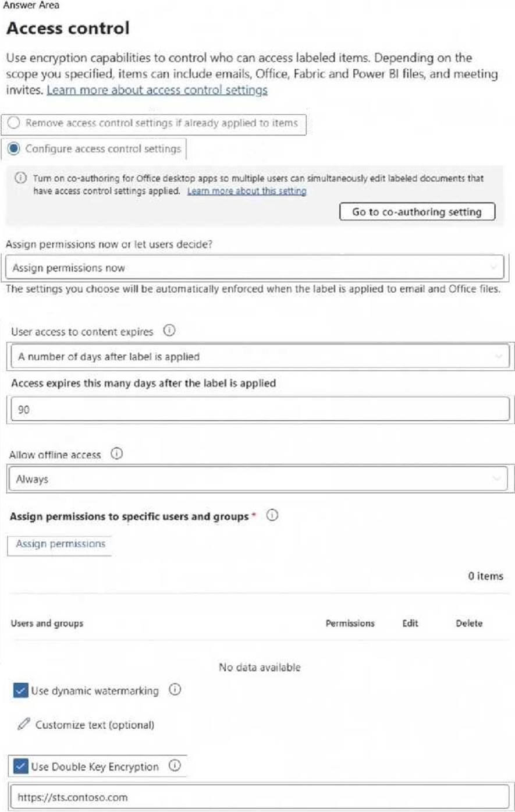The image size is (515, 812).
Task: Click info icon beside dynamic watermarking
Action: [175, 690]
